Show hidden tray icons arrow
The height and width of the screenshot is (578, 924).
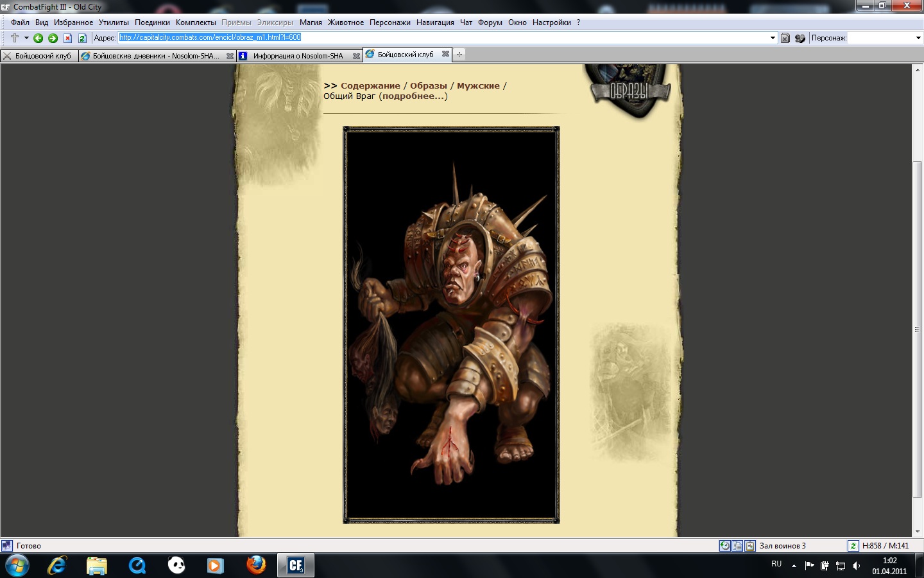[x=794, y=566]
